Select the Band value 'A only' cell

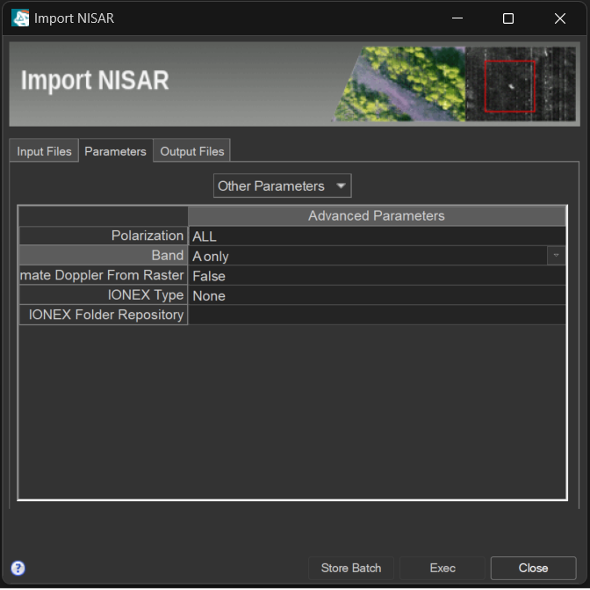click(368, 256)
